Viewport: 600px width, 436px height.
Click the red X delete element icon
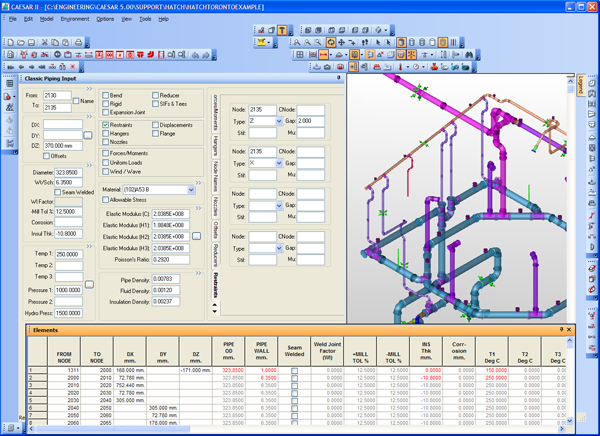tap(72, 67)
